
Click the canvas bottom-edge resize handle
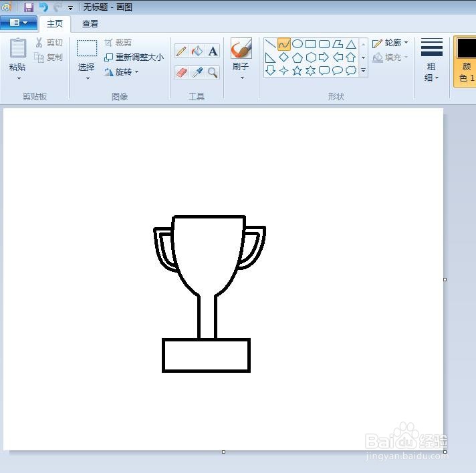click(x=224, y=452)
